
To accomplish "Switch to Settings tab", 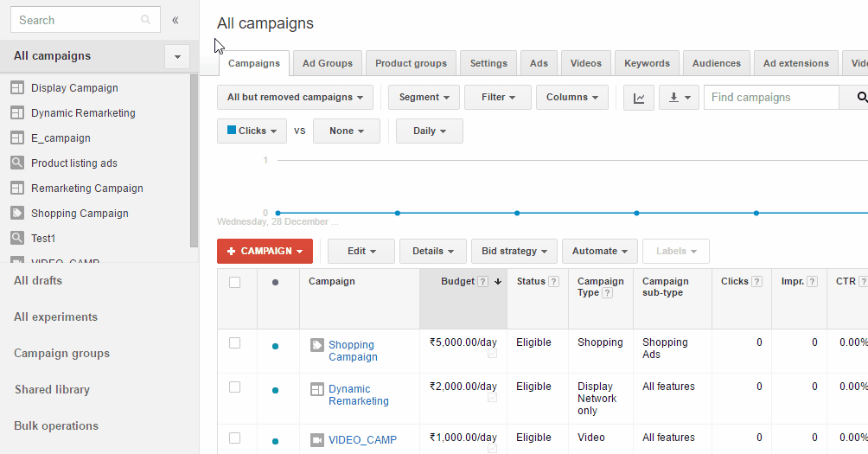I will 488,63.
